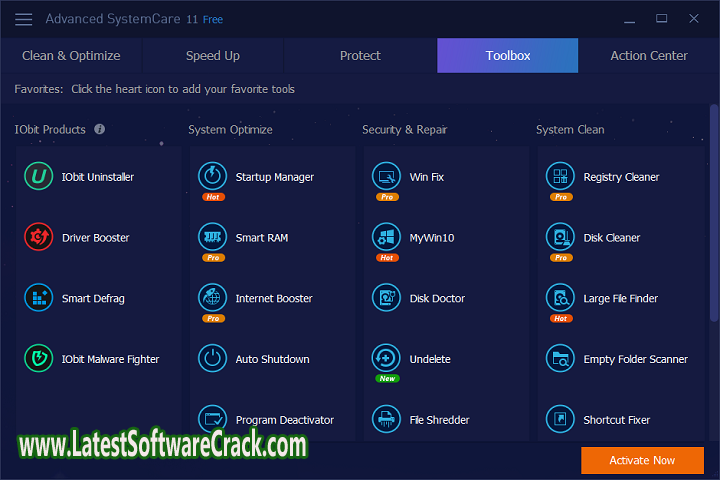The height and width of the screenshot is (480, 720).
Task: Open the Large File Finder icon
Action: 560,298
